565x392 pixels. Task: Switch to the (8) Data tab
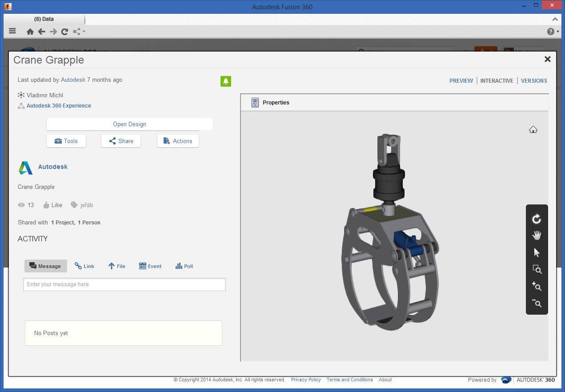coord(44,19)
